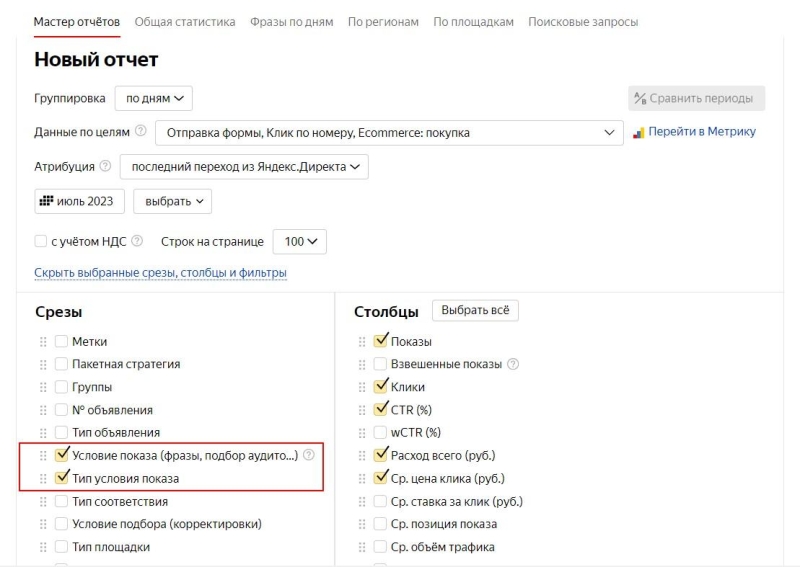Click drag handle icon next to Метки

(x=43, y=341)
